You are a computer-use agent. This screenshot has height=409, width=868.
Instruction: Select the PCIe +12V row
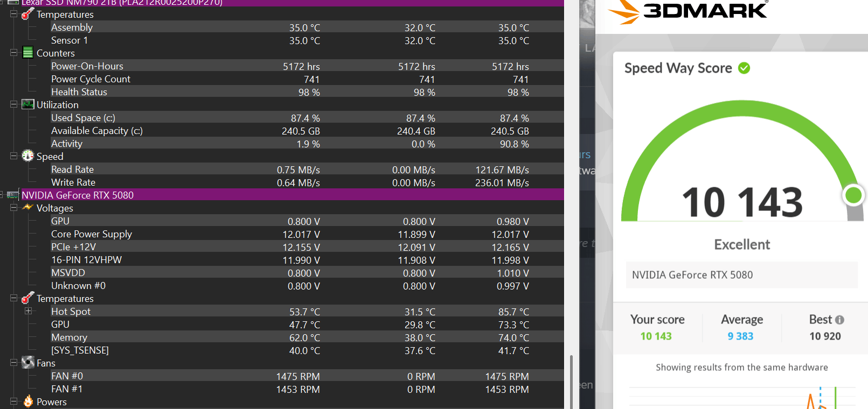[x=307, y=246]
